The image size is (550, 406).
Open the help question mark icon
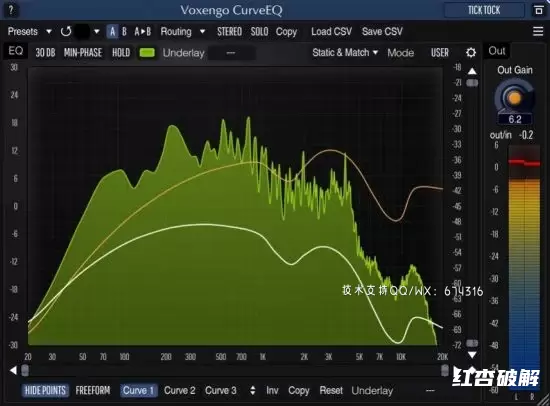11,10
